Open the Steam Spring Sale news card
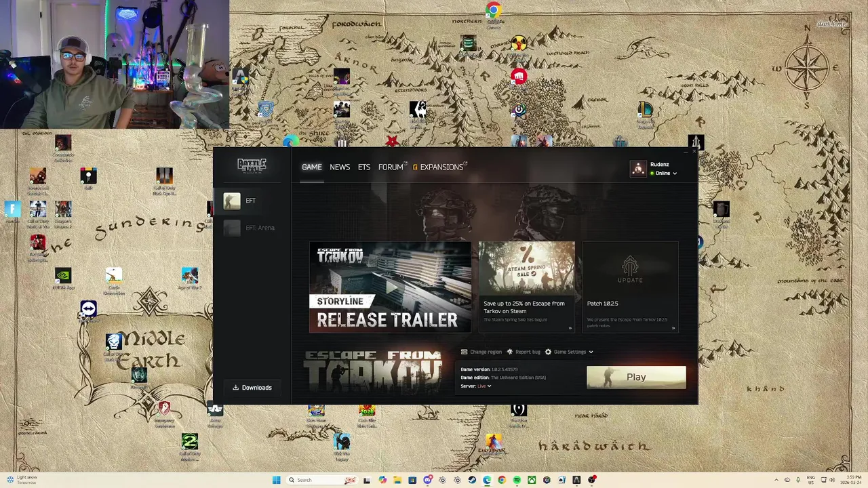Viewport: 868px width, 488px height. tap(527, 287)
